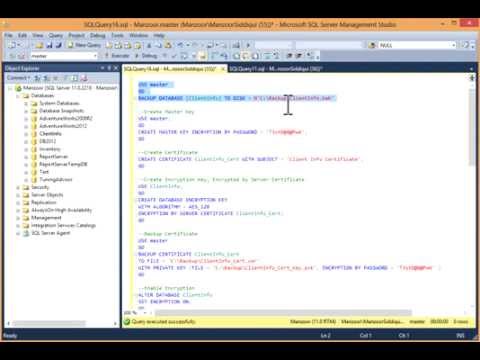The width and height of the screenshot is (480, 360).
Task: Click the editor horizontal scrollbar
Action: (x=284, y=313)
